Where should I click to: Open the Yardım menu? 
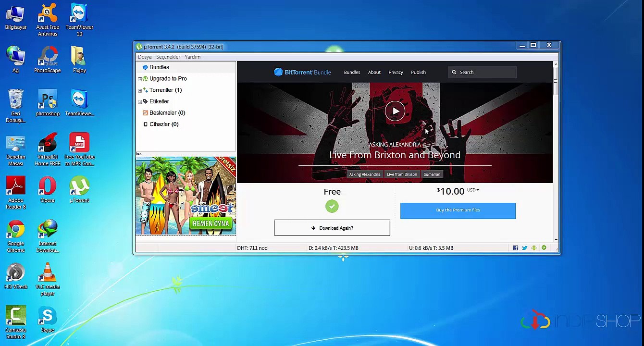pyautogui.click(x=192, y=57)
